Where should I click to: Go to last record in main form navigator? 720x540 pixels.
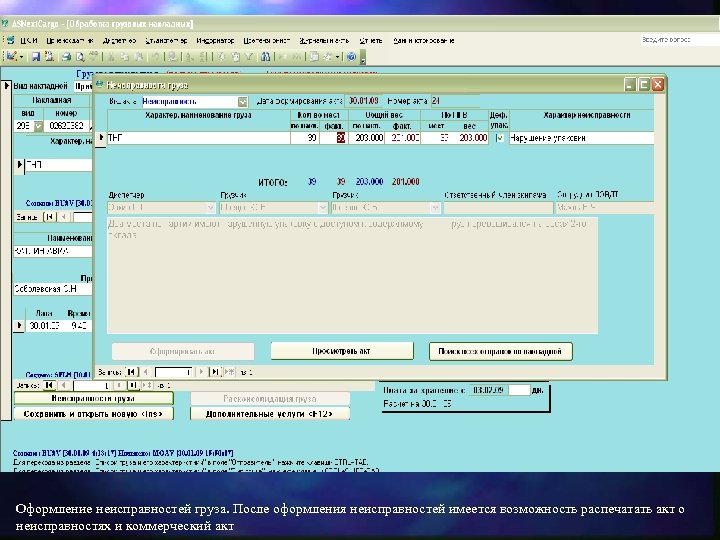pyautogui.click(x=133, y=385)
